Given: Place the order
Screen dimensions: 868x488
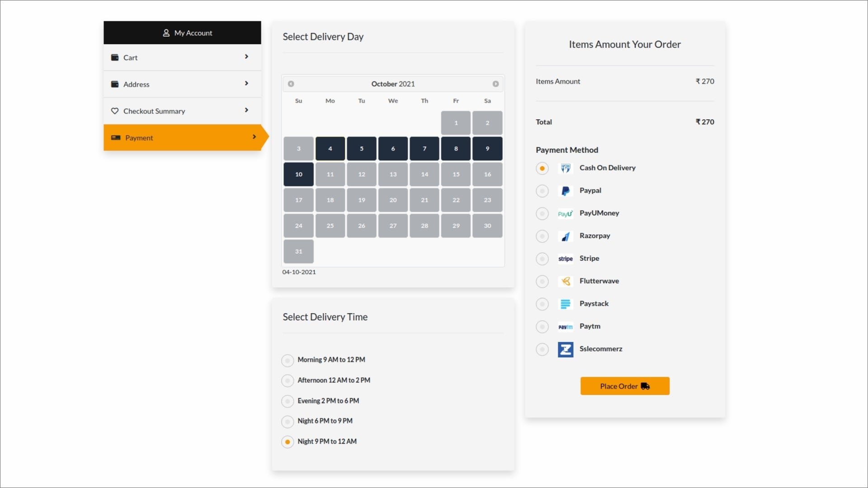Looking at the screenshot, I should [625, 386].
